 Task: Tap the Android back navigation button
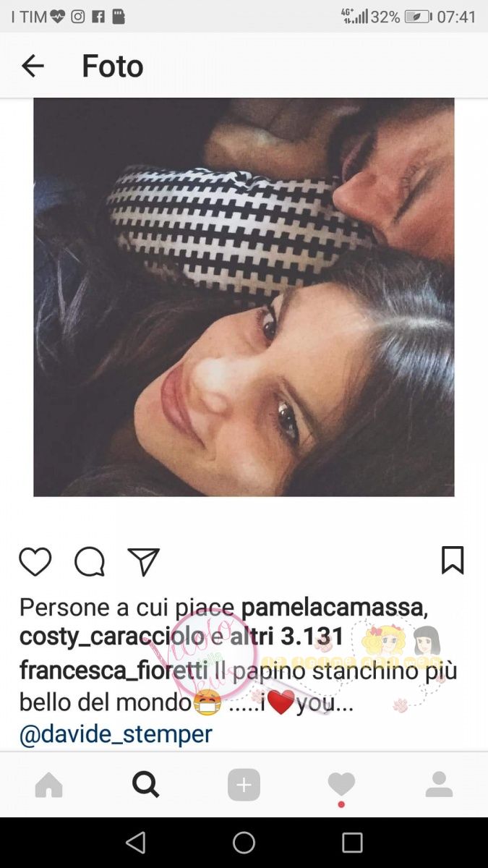135,843
